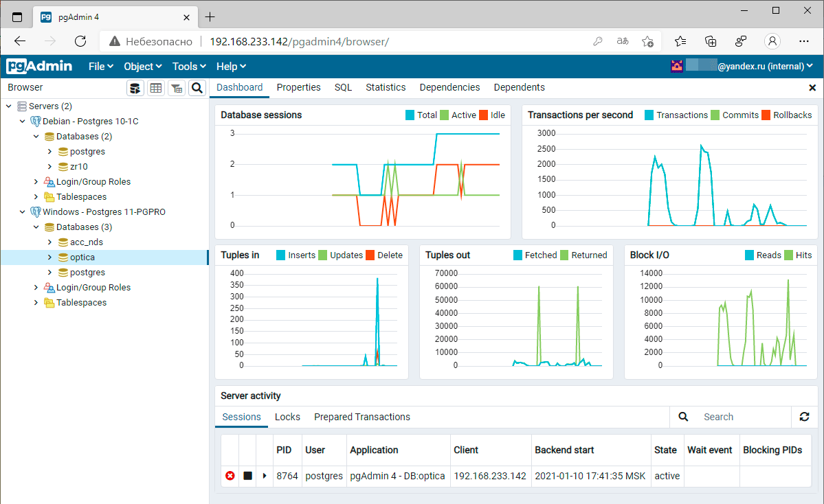Open the Prepared Transactions tab

click(361, 417)
